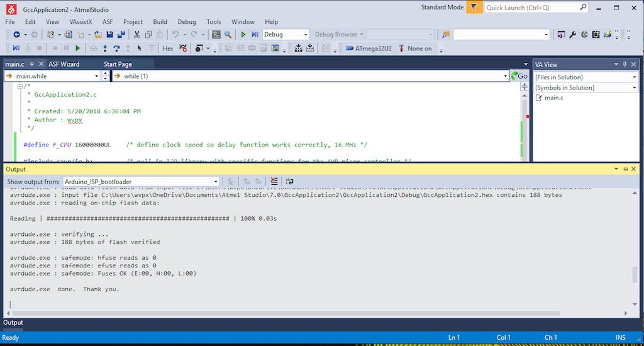This screenshot has height=346, width=644.
Task: Select the main.c editor tab
Action: click(15, 64)
